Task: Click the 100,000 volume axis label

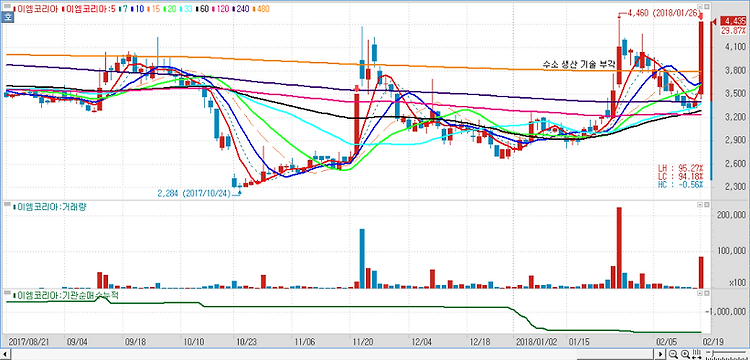Action: click(732, 251)
